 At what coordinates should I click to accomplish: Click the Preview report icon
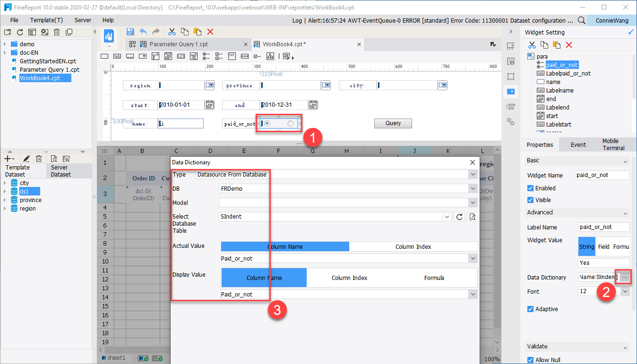[110, 36]
